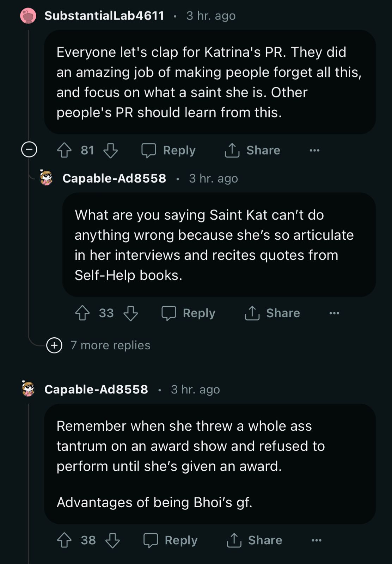The width and height of the screenshot is (392, 564).
Task: Tap Capable-Ad8558's avatar on the nested reply
Action: 46,178
